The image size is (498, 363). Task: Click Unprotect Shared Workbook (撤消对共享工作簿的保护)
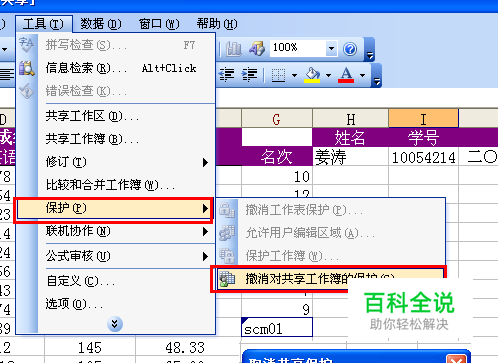click(x=330, y=279)
